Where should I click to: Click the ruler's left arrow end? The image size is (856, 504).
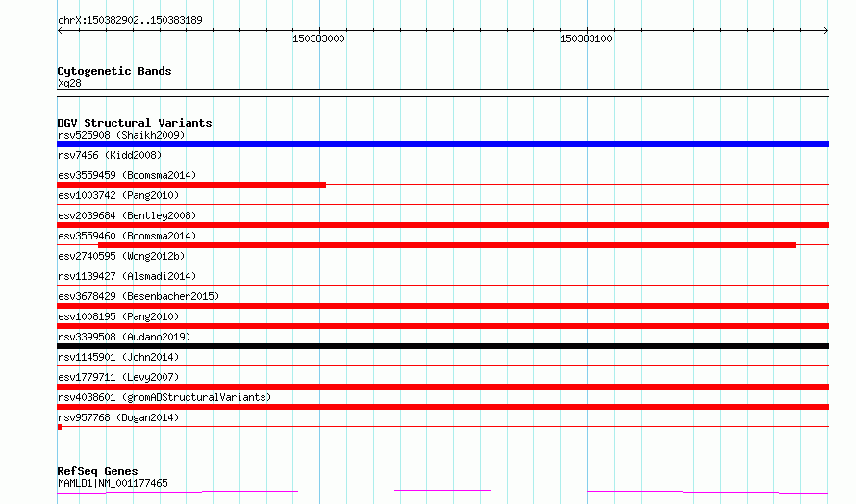point(60,30)
